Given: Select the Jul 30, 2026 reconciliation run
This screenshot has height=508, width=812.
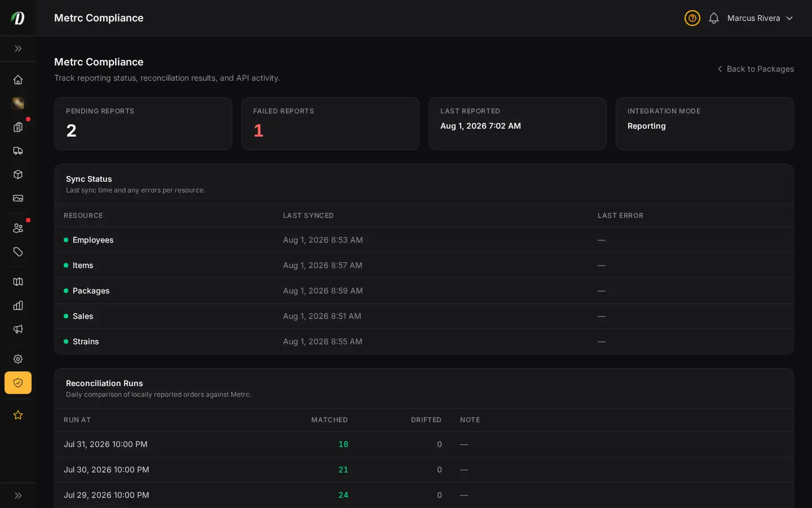Looking at the screenshot, I should [x=424, y=470].
